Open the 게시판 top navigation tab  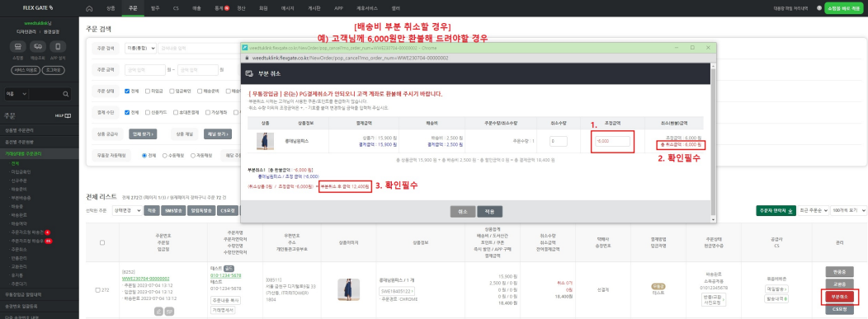point(314,8)
